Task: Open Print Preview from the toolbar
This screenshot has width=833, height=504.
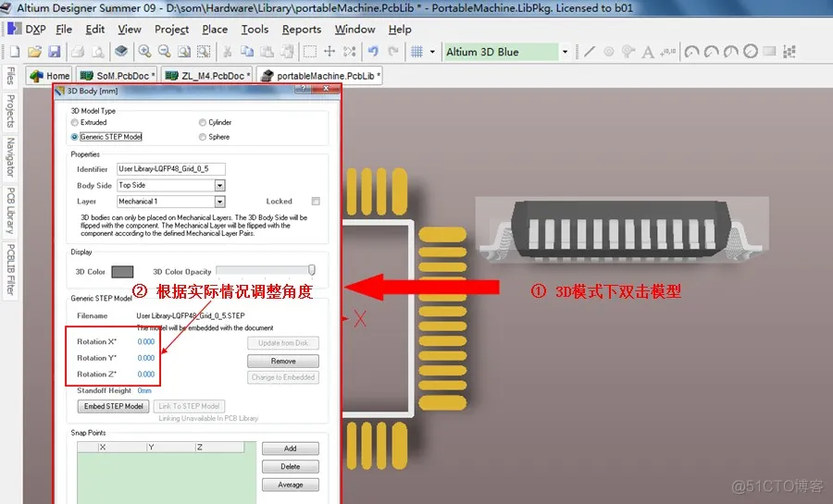Action: [x=98, y=52]
